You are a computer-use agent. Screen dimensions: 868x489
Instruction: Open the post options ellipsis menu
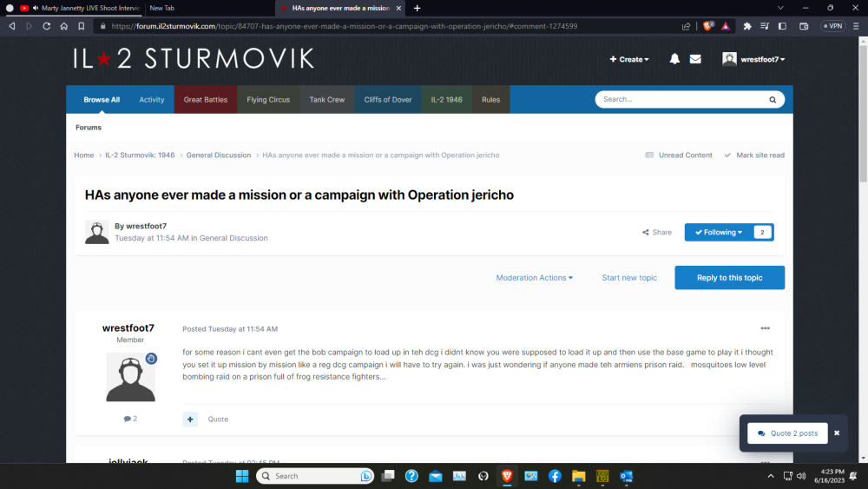765,328
